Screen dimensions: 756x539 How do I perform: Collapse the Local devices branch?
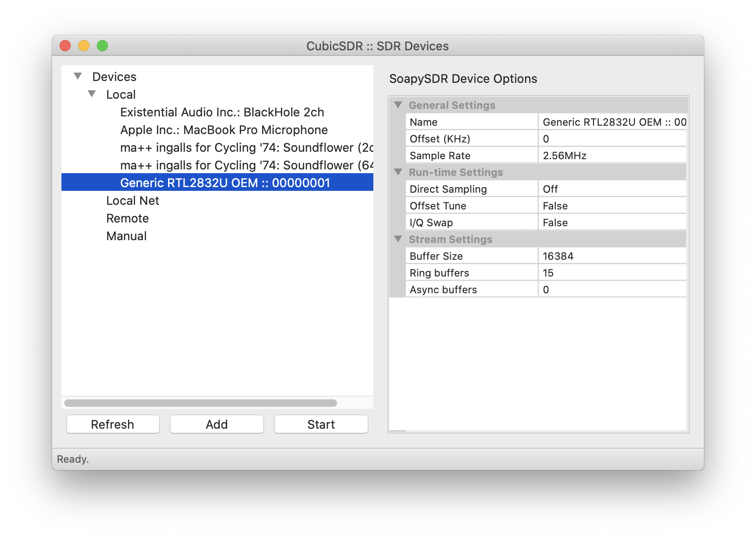click(92, 94)
